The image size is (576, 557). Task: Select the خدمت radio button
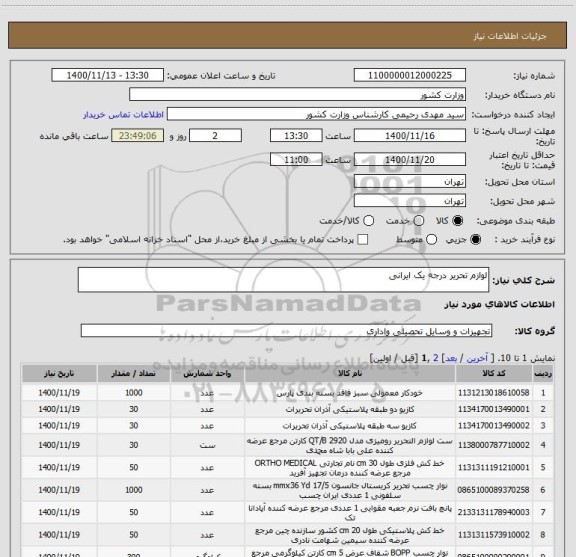419,220
